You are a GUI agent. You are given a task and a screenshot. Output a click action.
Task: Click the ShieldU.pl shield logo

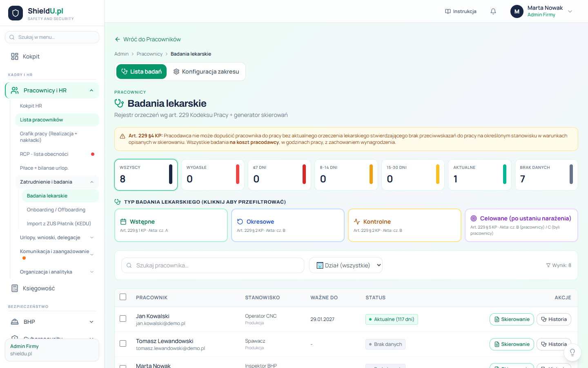pyautogui.click(x=16, y=13)
